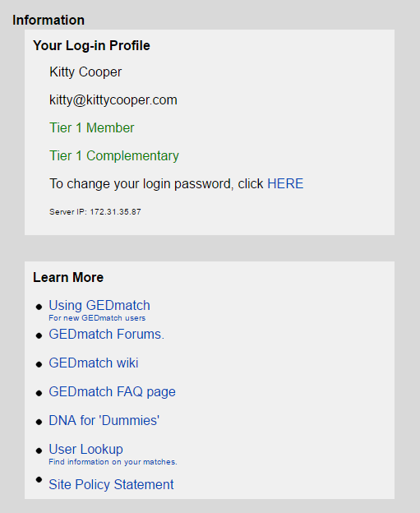Open the DNA for 'Dummies' link
This screenshot has height=513, width=420.
104,420
